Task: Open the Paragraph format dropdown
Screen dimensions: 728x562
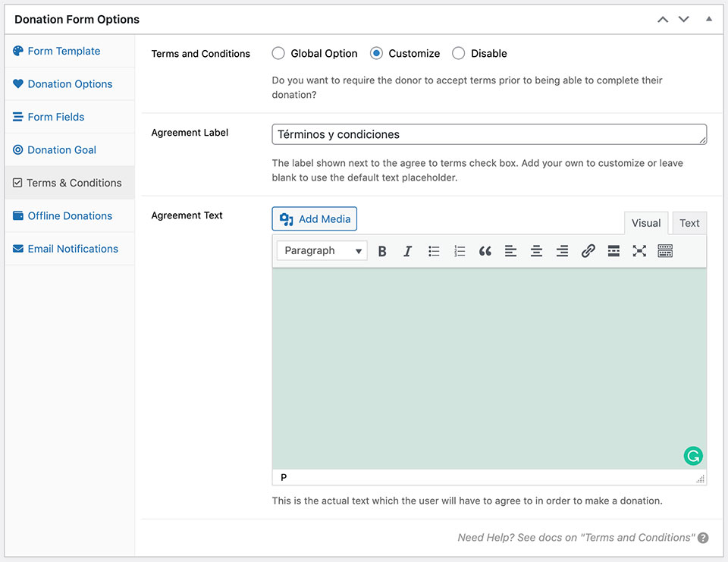Action: point(322,251)
